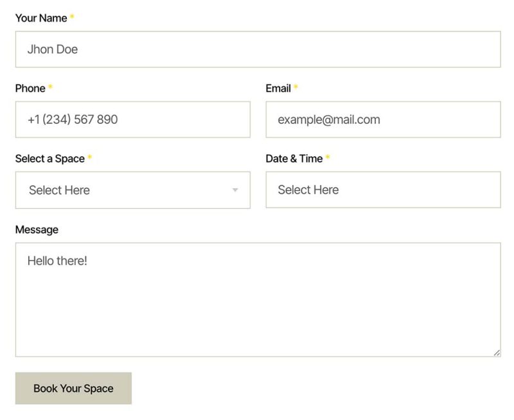Click the "Your Name" field label
This screenshot has height=420, width=514.
pyautogui.click(x=41, y=18)
